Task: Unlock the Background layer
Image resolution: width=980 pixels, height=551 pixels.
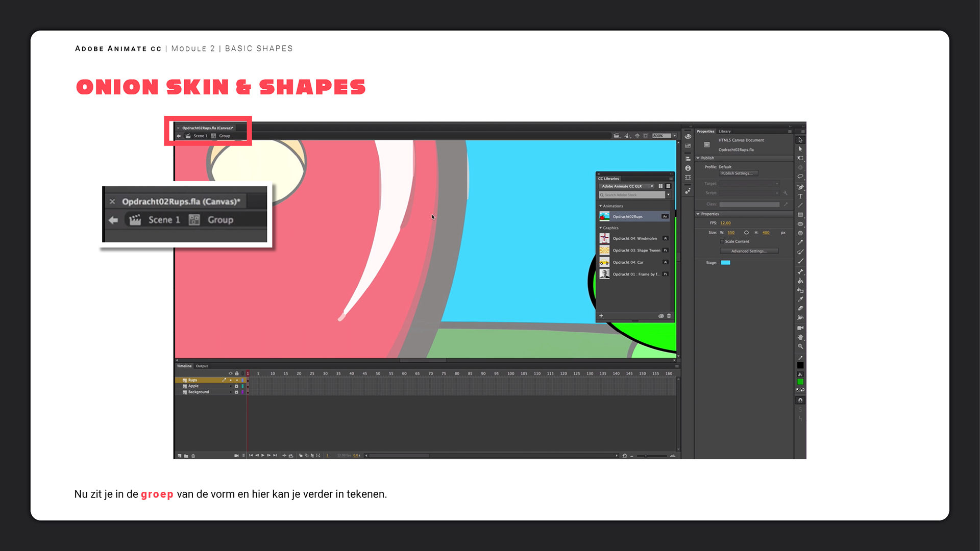Action: click(x=236, y=392)
